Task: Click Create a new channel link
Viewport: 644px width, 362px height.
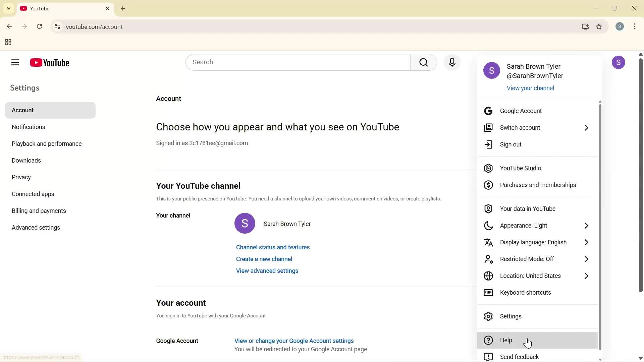Action: tap(264, 259)
